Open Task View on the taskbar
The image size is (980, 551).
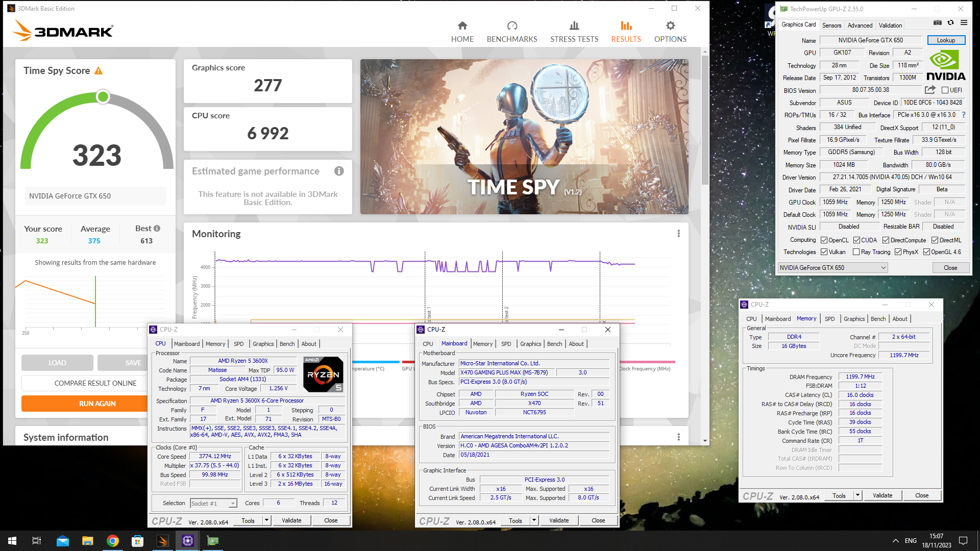coord(37,541)
